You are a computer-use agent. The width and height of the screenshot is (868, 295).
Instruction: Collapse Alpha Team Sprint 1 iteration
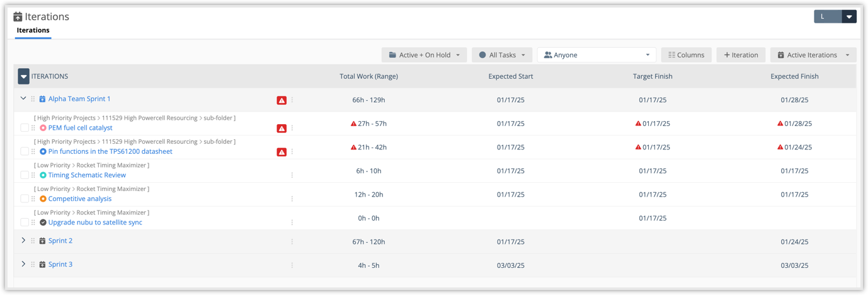23,99
